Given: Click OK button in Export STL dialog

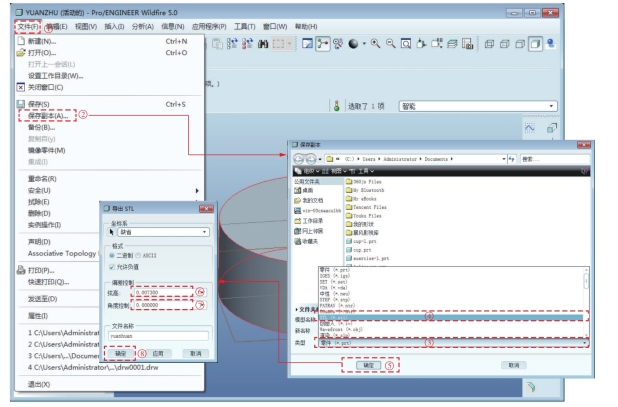Looking at the screenshot, I should 120,353.
